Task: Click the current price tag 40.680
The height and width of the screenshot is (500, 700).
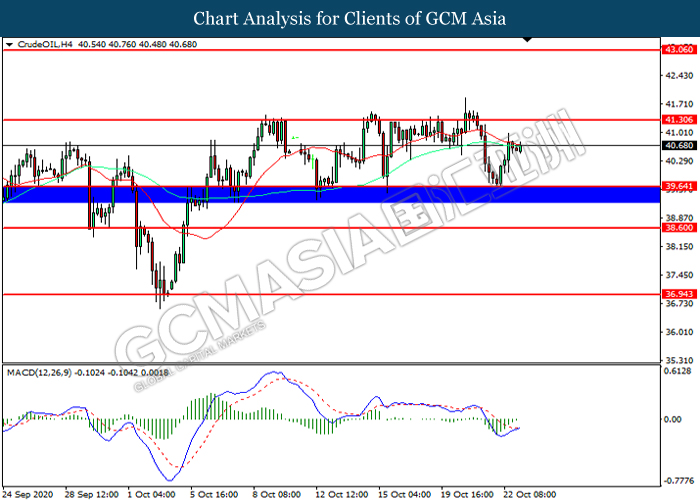Action: (679, 146)
